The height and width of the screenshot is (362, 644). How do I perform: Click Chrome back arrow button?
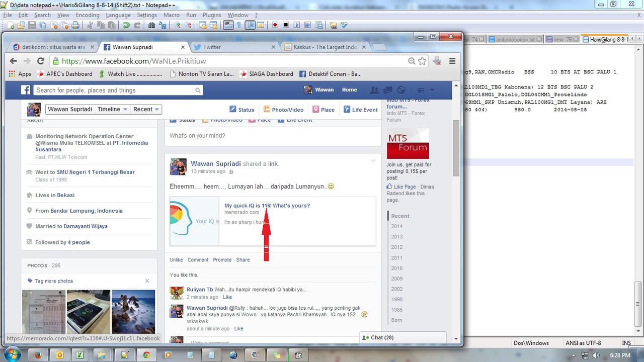(x=14, y=61)
